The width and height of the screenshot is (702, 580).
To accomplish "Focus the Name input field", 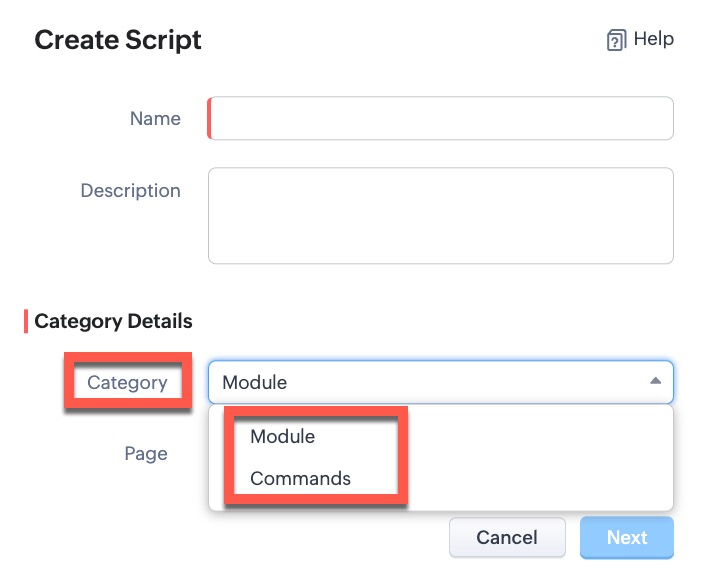I will [x=441, y=118].
